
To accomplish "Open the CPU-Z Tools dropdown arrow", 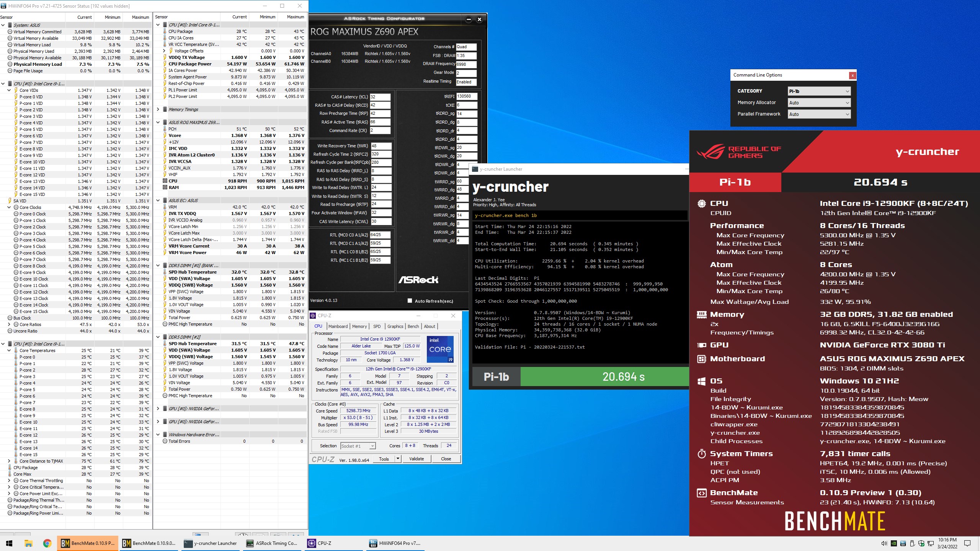I will tap(398, 459).
